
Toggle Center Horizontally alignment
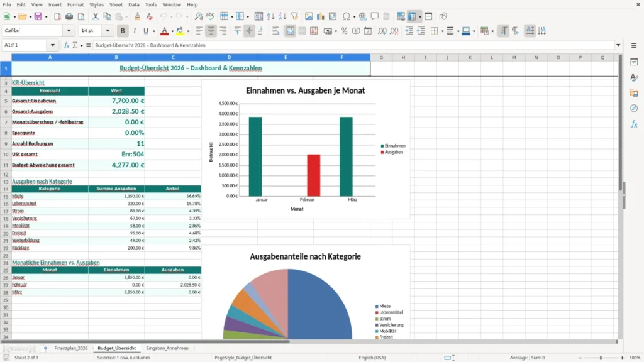(211, 31)
